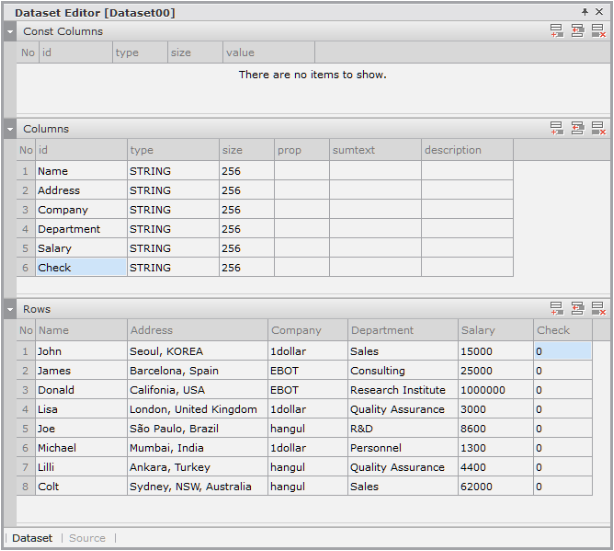Select the Address cell for Donald's row

[197, 390]
